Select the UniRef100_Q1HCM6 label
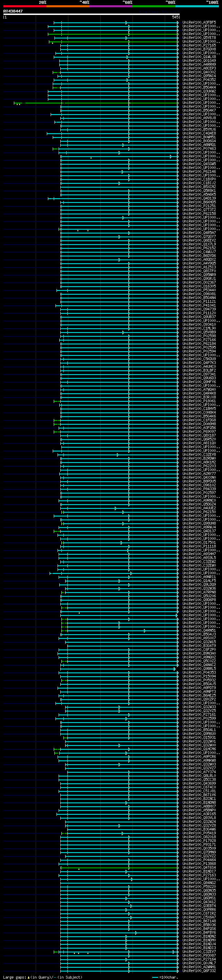This screenshot has width=222, height=980. [x=199, y=749]
